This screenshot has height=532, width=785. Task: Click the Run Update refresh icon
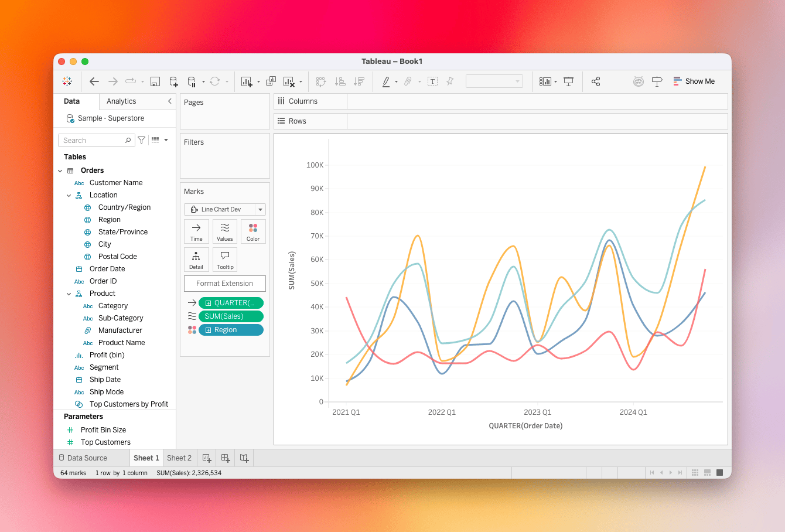coord(215,81)
